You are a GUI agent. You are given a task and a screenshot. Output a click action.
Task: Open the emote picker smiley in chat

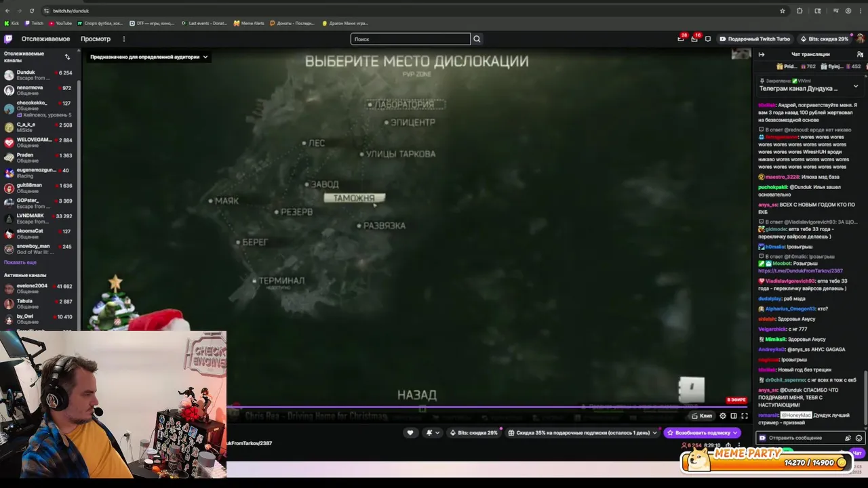coord(859,438)
